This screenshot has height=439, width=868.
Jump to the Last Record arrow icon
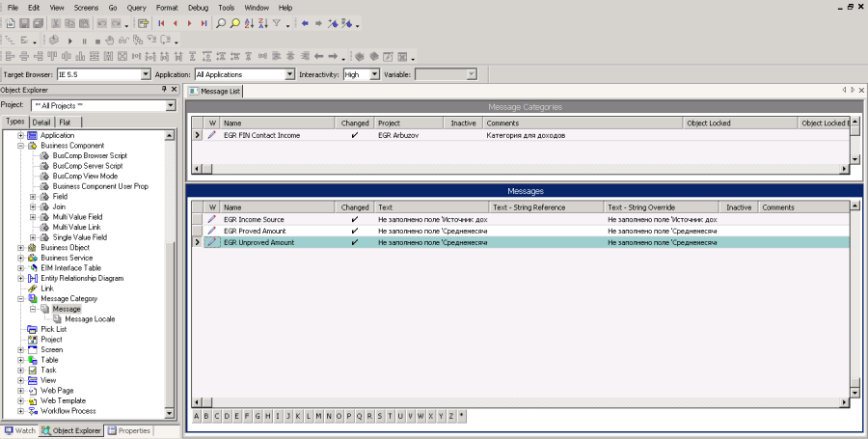(203, 23)
